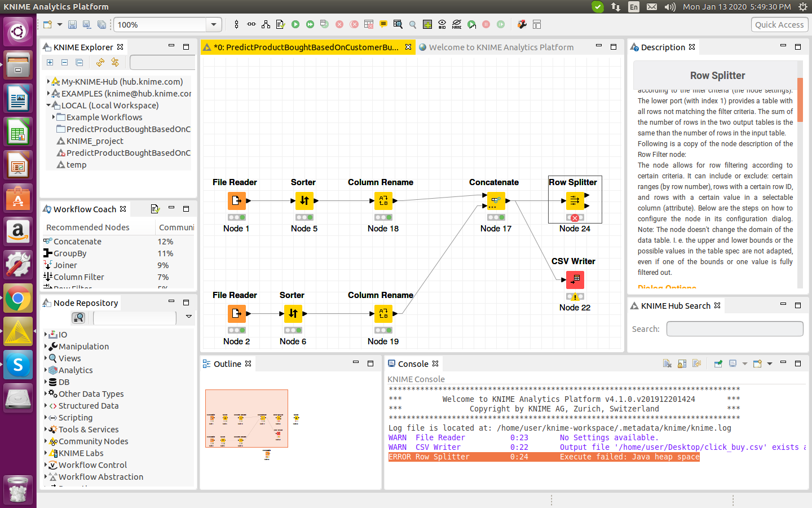Toggle Pin Console button

[718, 364]
